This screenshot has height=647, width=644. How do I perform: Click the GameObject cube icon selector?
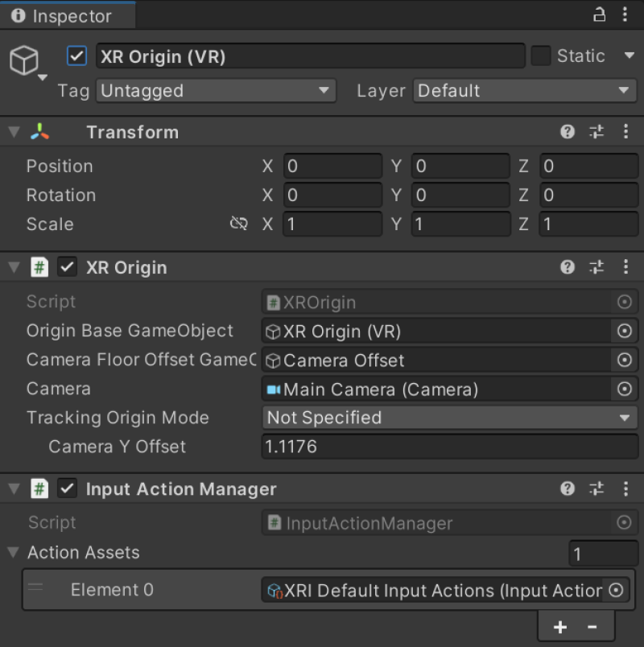click(27, 62)
